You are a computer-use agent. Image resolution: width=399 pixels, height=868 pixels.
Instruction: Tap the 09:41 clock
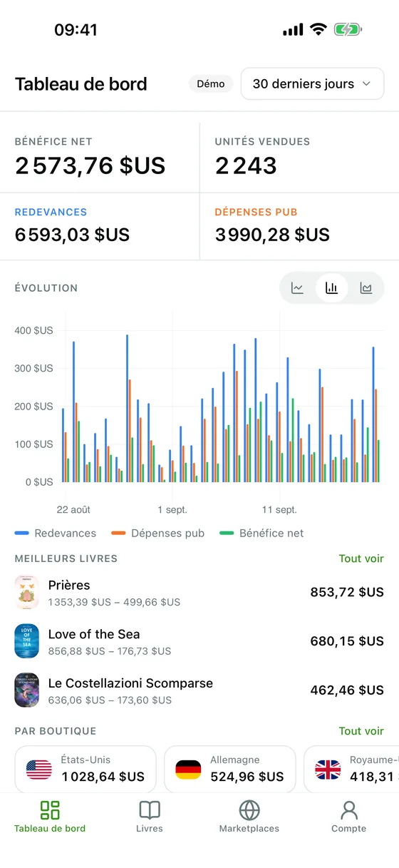coord(76,30)
